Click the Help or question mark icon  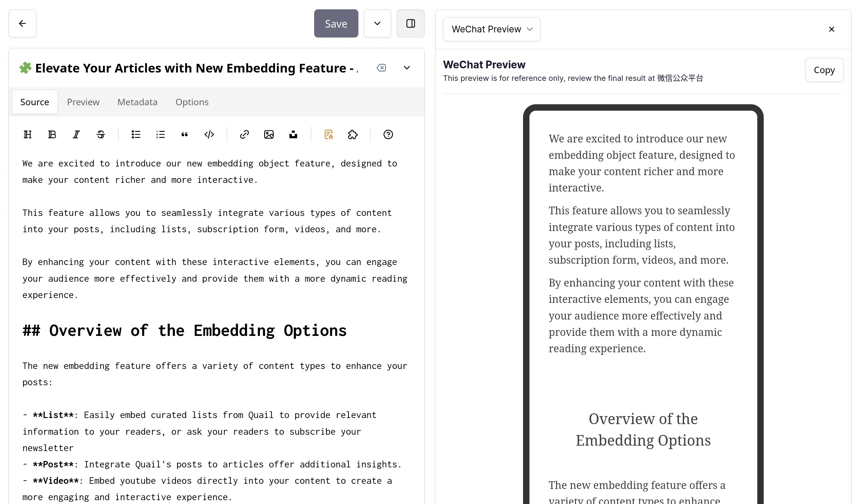388,134
